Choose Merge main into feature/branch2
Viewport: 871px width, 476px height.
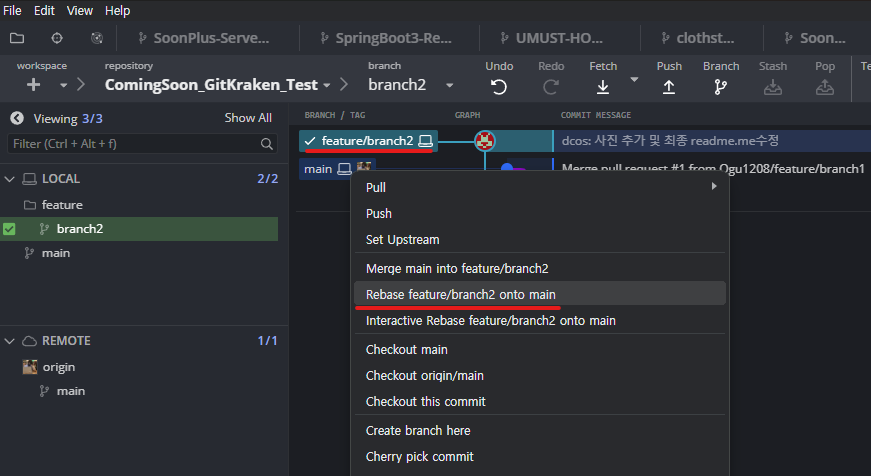coord(540,268)
